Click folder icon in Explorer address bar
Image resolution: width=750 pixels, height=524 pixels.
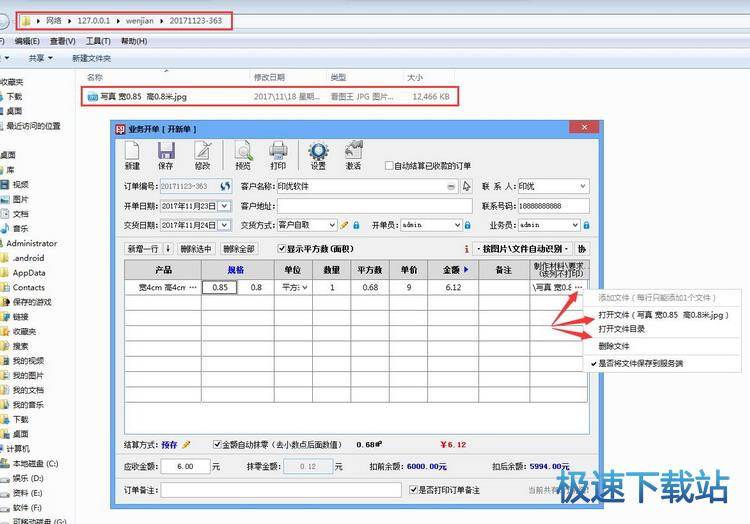[x=26, y=21]
